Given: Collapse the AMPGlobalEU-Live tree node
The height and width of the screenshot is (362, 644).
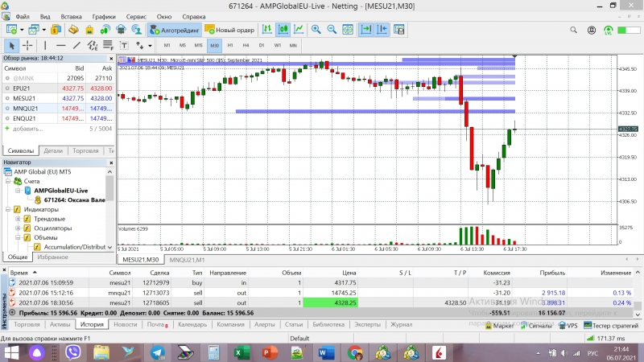Looking at the screenshot, I should [18, 191].
